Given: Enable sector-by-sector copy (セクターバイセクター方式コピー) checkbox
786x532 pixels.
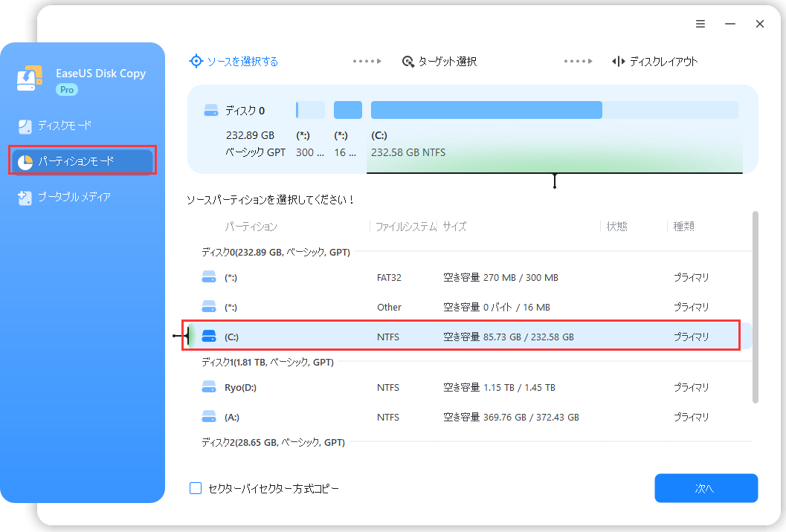Looking at the screenshot, I should (196, 488).
